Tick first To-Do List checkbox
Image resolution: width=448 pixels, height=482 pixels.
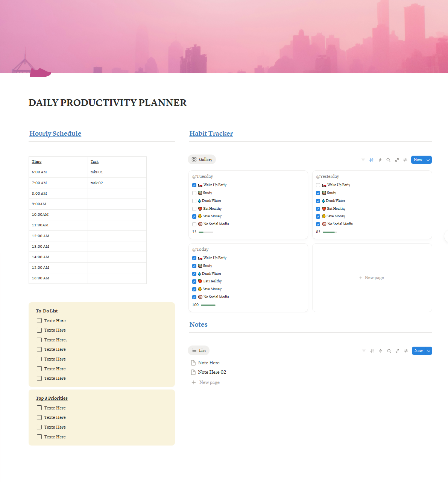[x=39, y=321]
